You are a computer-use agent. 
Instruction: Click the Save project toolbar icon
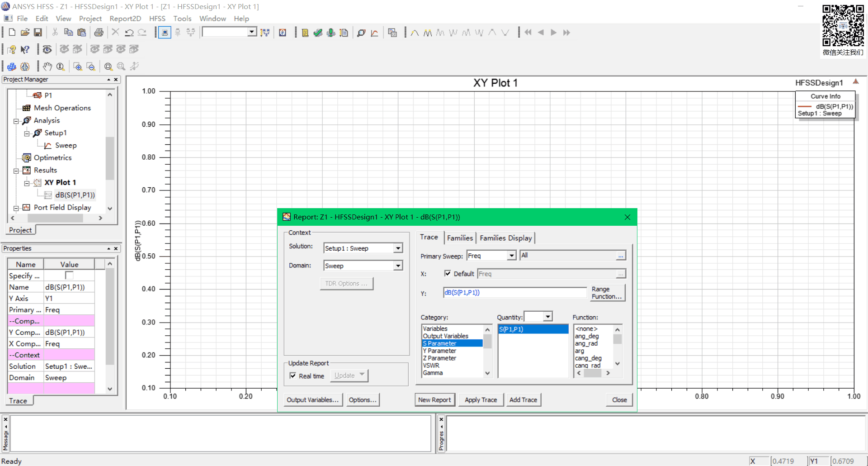click(x=38, y=33)
